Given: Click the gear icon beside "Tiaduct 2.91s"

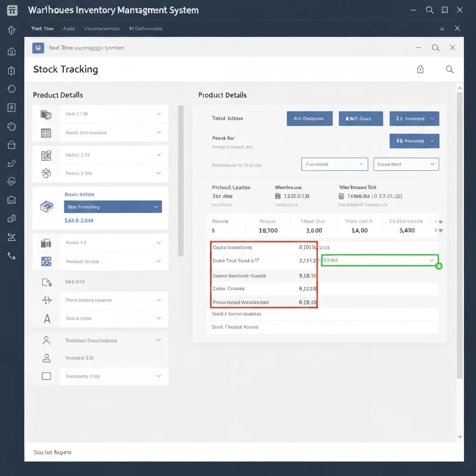Looking at the screenshot, I should click(46, 173).
